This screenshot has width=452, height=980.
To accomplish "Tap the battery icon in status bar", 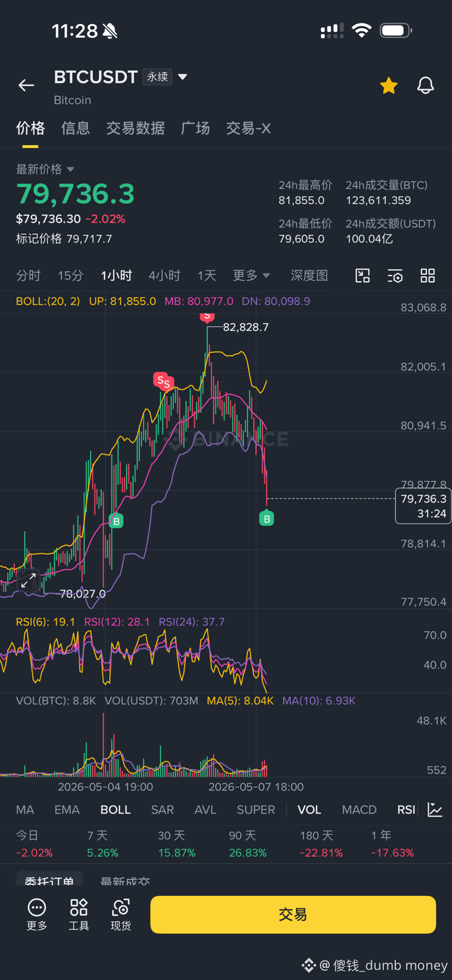I will [x=396, y=30].
